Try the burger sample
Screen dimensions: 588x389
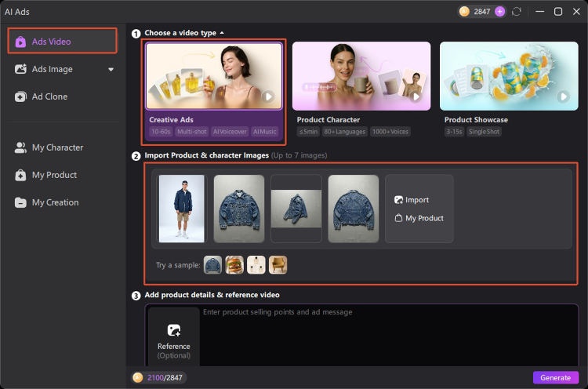point(234,265)
